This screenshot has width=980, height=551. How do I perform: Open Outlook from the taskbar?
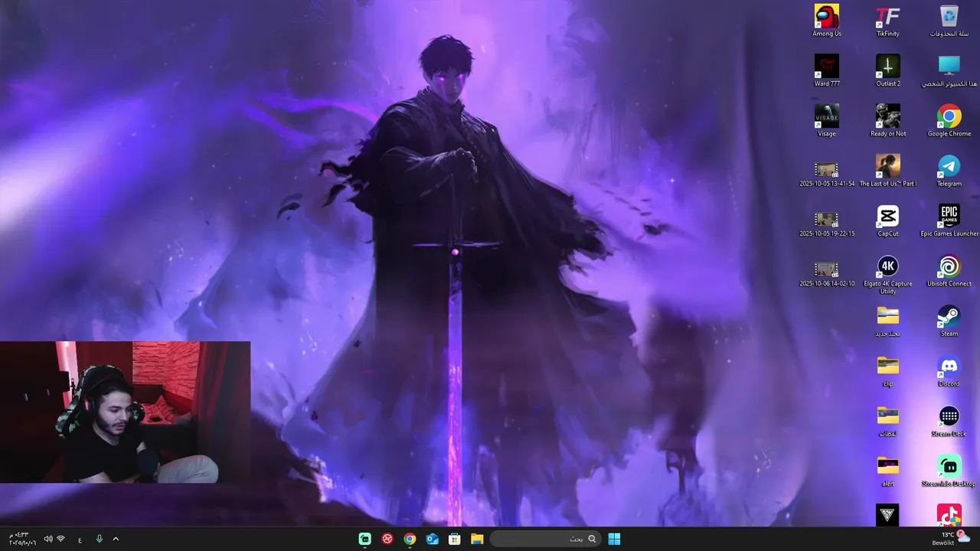click(x=433, y=539)
